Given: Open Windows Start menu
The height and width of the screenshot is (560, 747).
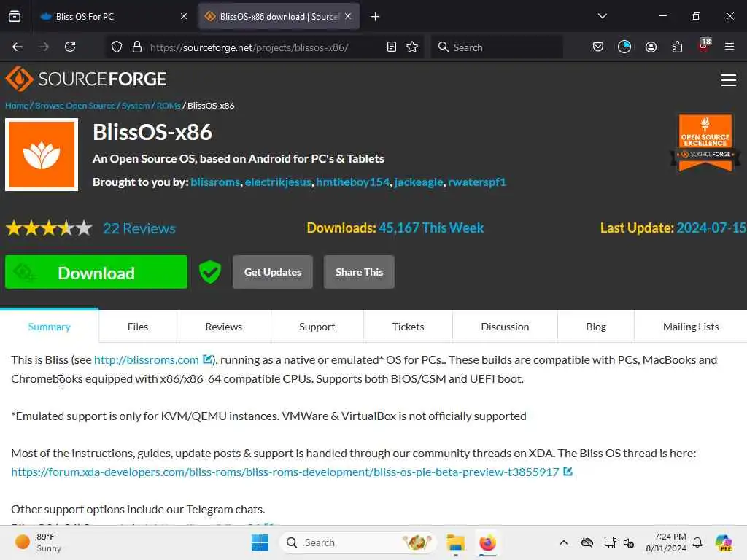Looking at the screenshot, I should pos(260,542).
